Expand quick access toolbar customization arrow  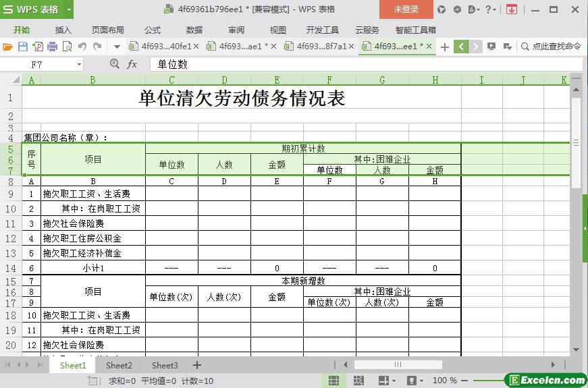[117, 47]
